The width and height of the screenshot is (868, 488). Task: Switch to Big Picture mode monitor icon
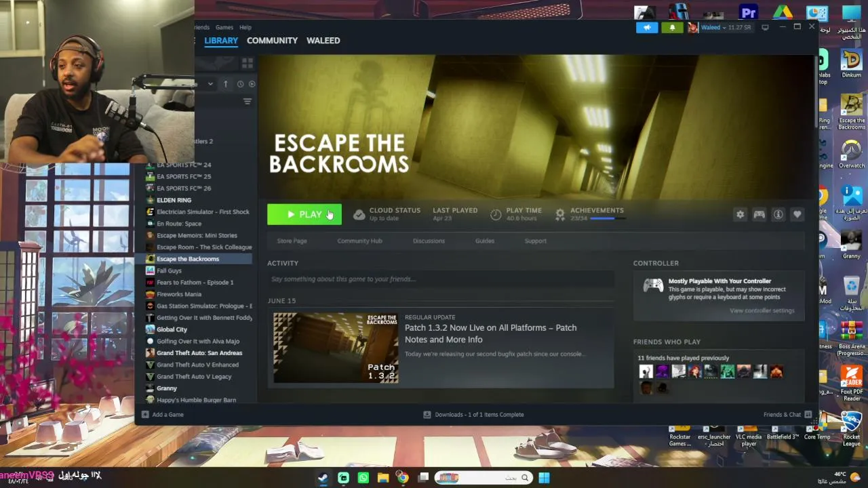[x=765, y=27]
